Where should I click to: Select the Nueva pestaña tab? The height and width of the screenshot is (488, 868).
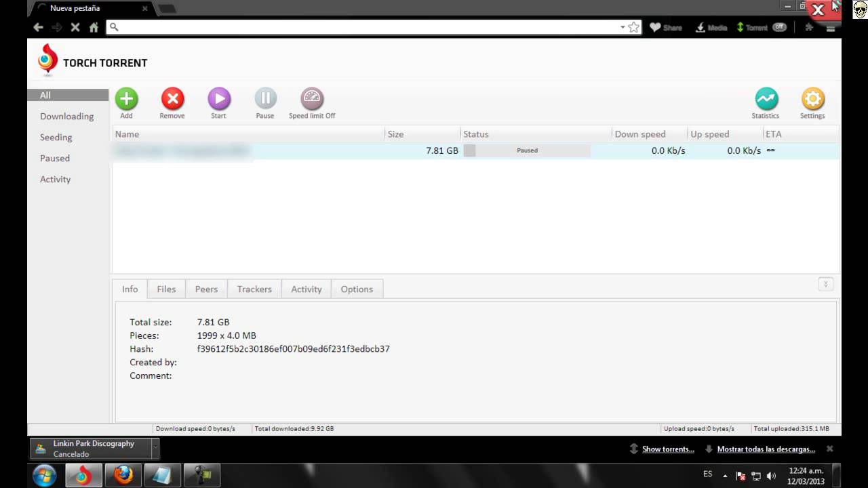(x=91, y=9)
